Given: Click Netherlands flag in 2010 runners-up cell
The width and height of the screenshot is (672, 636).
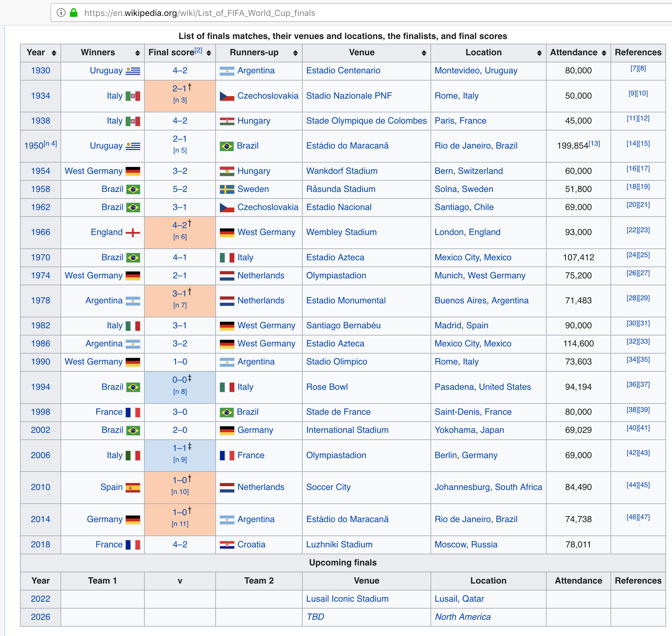Looking at the screenshot, I should coord(227,487).
